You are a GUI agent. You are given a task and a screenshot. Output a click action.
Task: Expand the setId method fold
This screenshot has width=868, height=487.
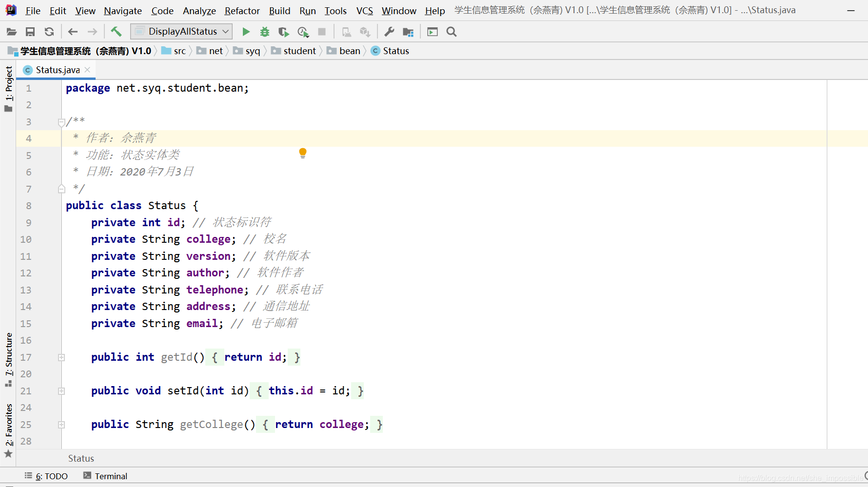pos(61,391)
